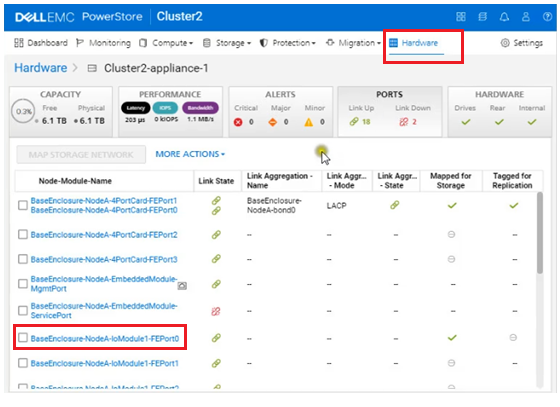The height and width of the screenshot is (407, 560).
Task: Click the ports table vertical scrollbar
Action: point(540,233)
